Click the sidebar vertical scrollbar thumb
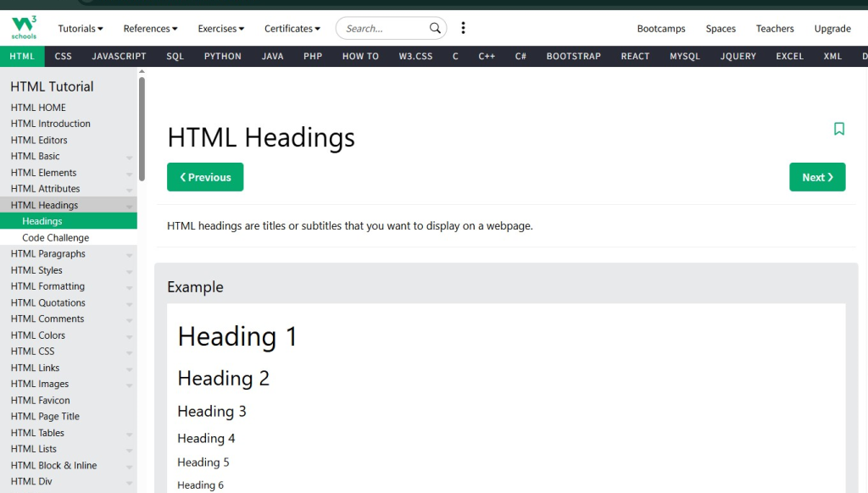 pos(142,127)
